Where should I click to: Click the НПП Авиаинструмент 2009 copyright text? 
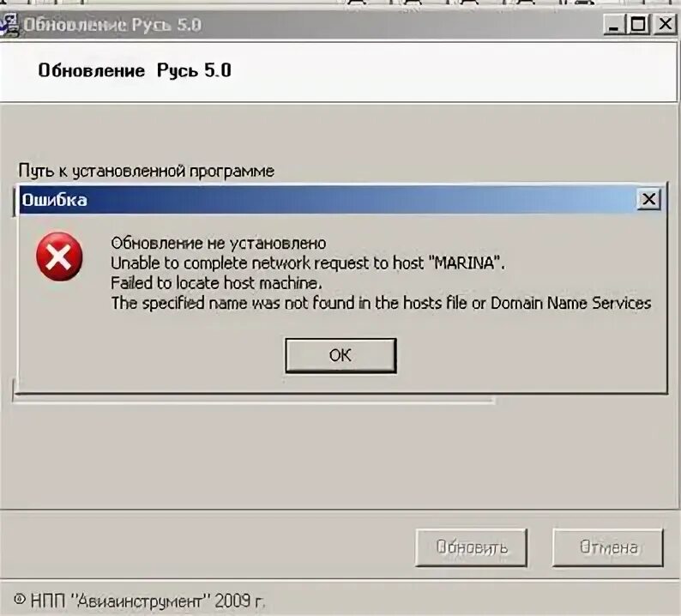(x=139, y=601)
